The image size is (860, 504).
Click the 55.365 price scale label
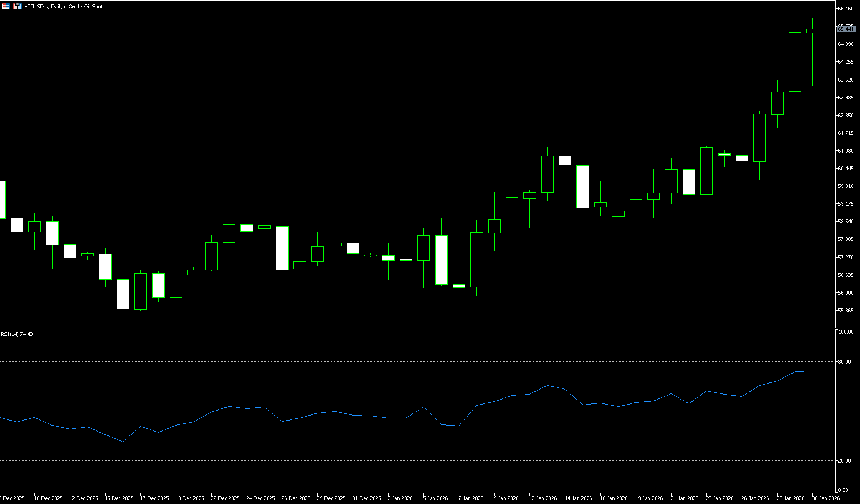pyautogui.click(x=846, y=311)
